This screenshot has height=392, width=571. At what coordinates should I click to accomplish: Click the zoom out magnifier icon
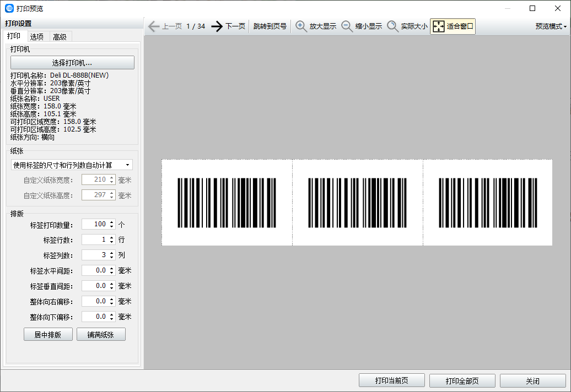point(347,26)
